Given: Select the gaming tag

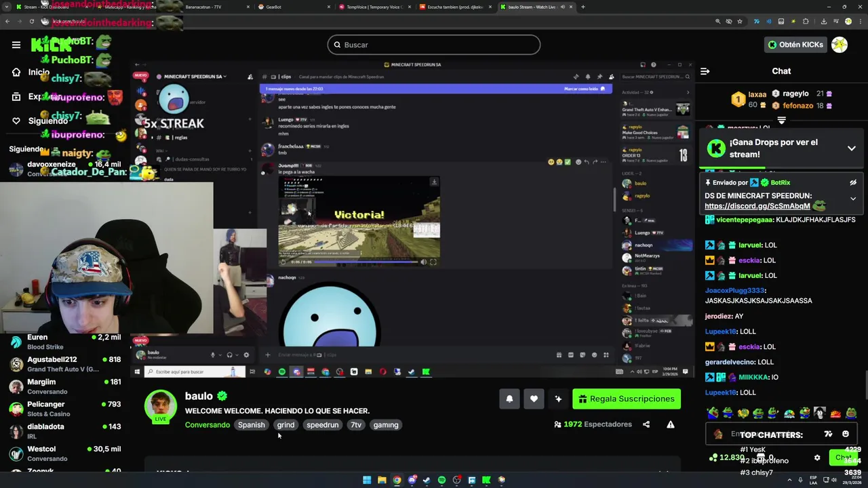Looking at the screenshot, I should [386, 425].
